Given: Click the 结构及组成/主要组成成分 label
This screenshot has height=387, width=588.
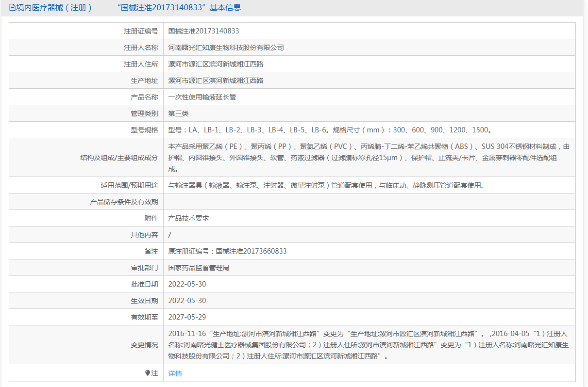Looking at the screenshot, I should (119, 158).
